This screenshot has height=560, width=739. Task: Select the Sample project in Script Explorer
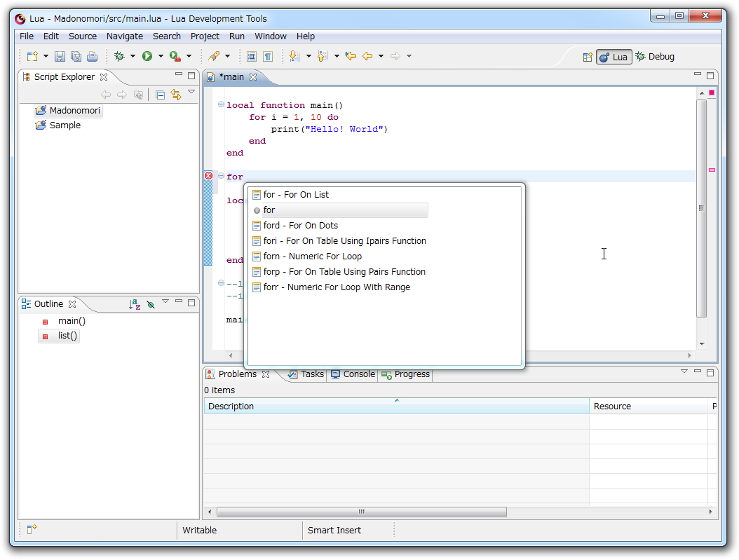coord(65,125)
